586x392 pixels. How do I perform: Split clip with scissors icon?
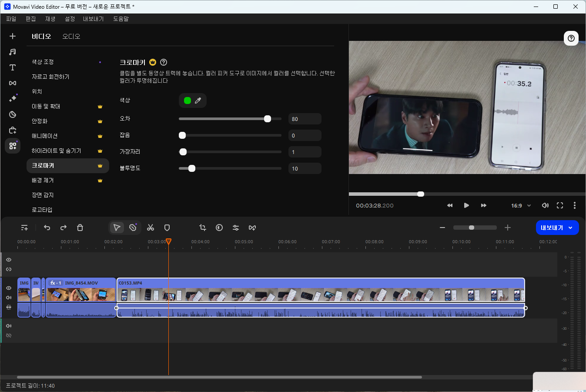pyautogui.click(x=151, y=228)
